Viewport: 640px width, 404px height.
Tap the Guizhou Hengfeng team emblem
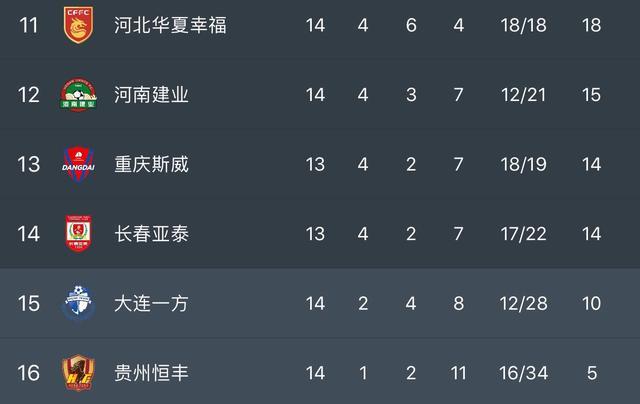77,373
